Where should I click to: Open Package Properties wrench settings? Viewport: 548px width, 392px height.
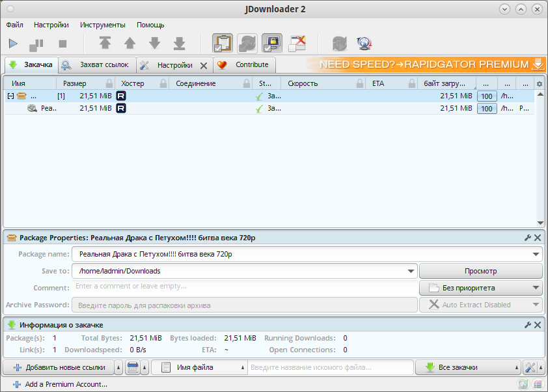(x=528, y=238)
